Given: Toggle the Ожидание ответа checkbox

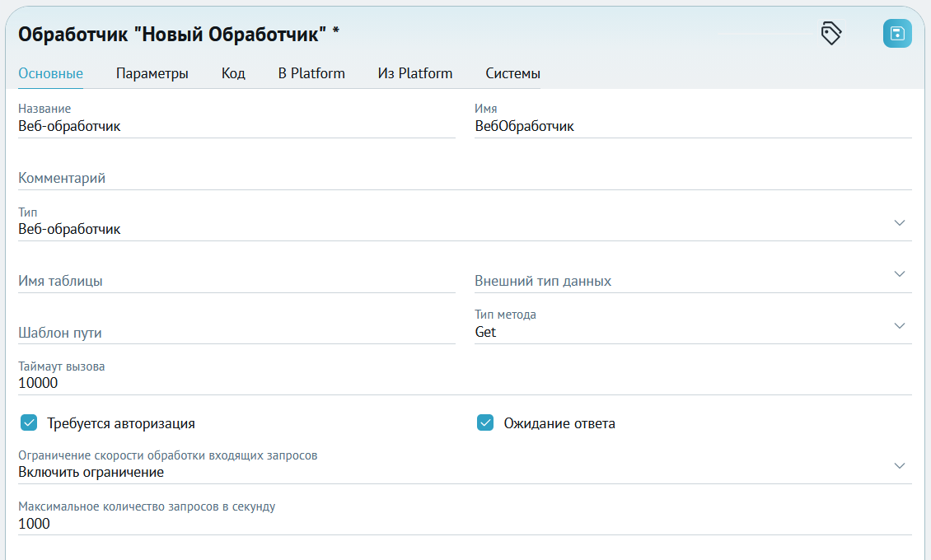Looking at the screenshot, I should 485,422.
